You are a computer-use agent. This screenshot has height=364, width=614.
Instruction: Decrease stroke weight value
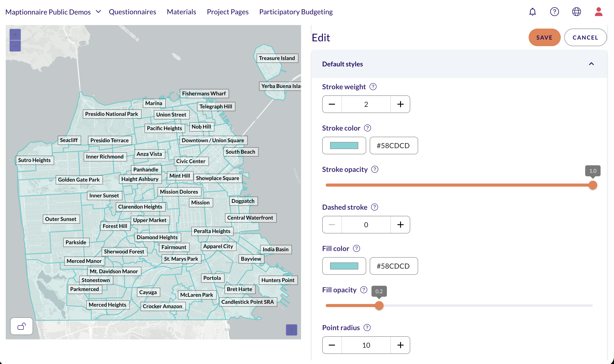point(332,104)
